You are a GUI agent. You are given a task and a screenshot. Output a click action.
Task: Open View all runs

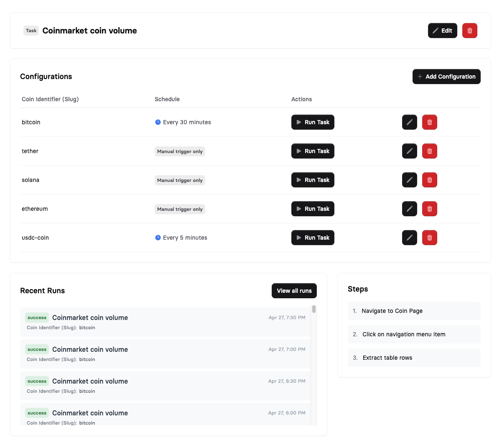[x=294, y=291]
